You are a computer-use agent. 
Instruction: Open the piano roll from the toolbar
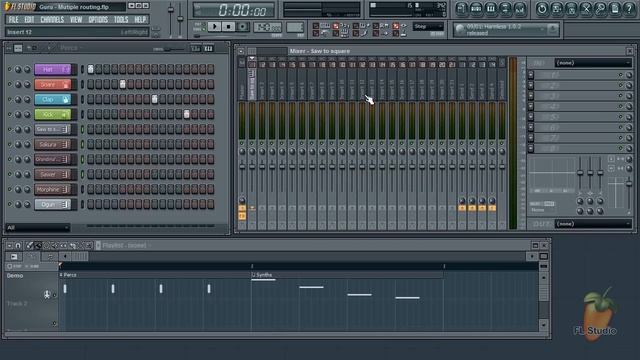pyautogui.click(x=491, y=9)
